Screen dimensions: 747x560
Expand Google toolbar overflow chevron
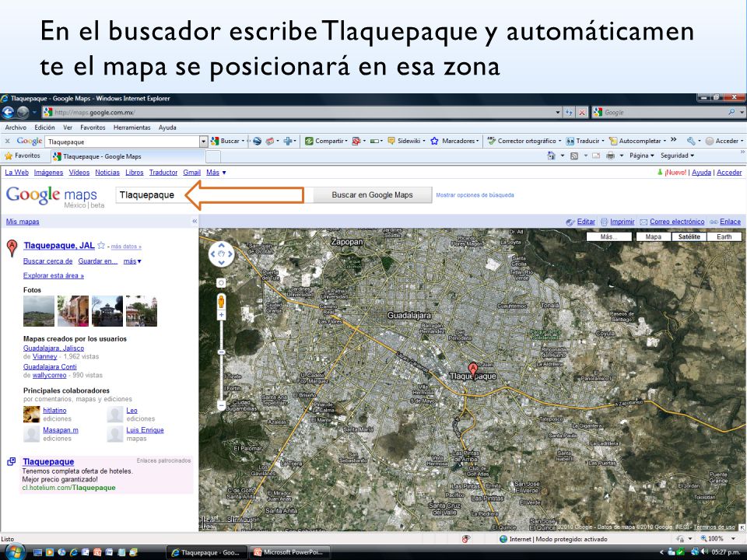673,140
